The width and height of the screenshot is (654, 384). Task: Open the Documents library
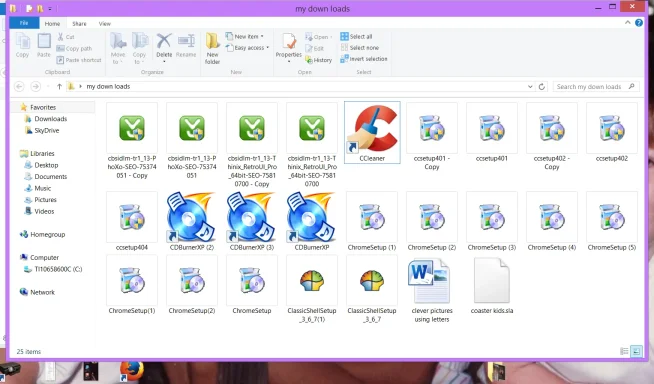coord(50,177)
